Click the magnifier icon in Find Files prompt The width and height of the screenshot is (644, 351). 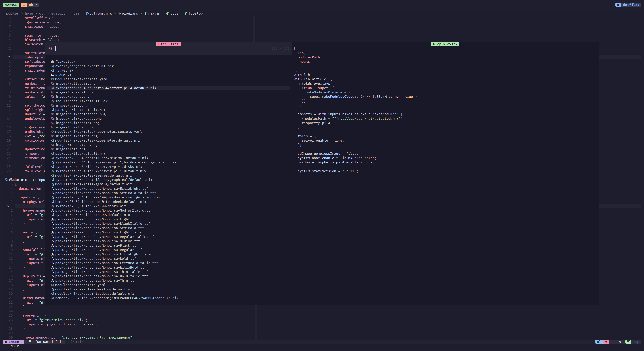(x=51, y=48)
